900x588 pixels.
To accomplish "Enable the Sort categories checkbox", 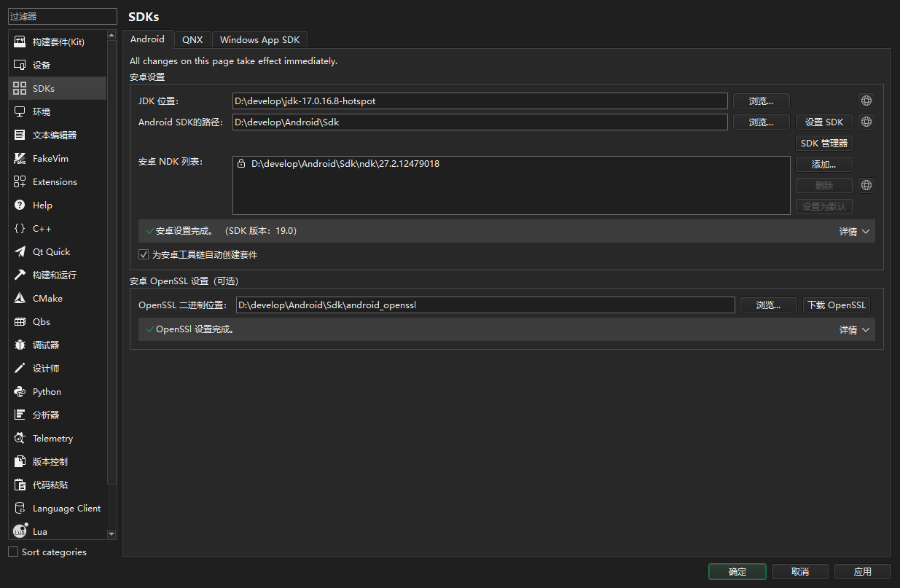I will point(13,552).
